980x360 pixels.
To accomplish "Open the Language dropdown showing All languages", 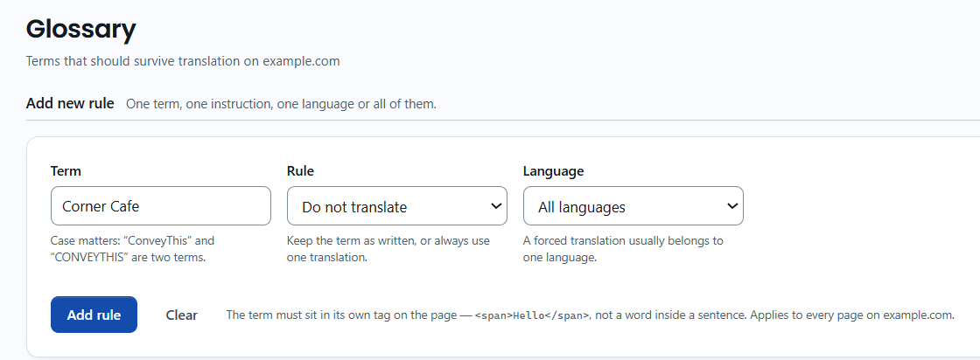I will 633,206.
